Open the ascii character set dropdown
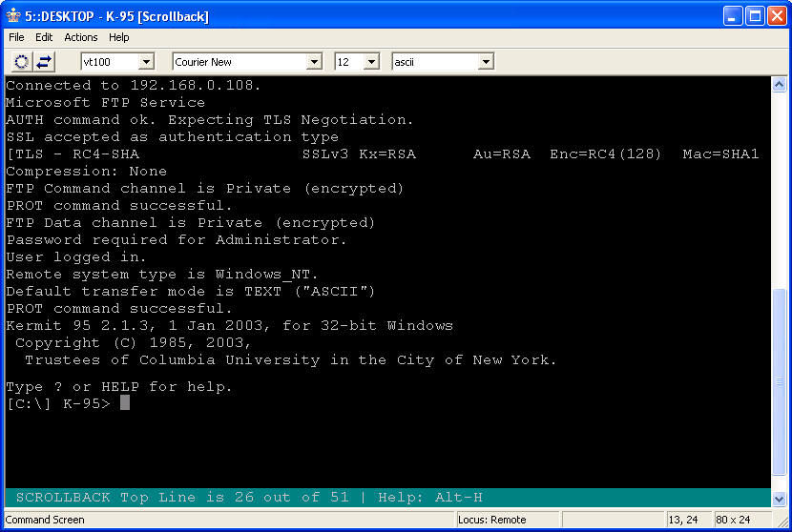 [x=486, y=62]
